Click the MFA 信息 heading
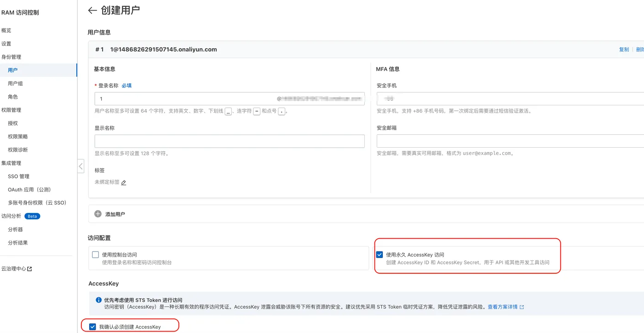 [x=388, y=69]
